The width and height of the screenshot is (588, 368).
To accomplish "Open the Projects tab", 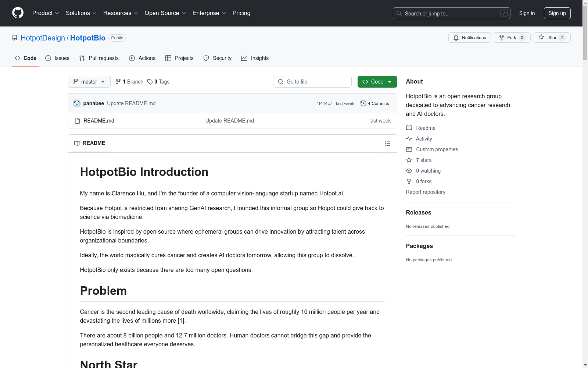I will pos(179,58).
